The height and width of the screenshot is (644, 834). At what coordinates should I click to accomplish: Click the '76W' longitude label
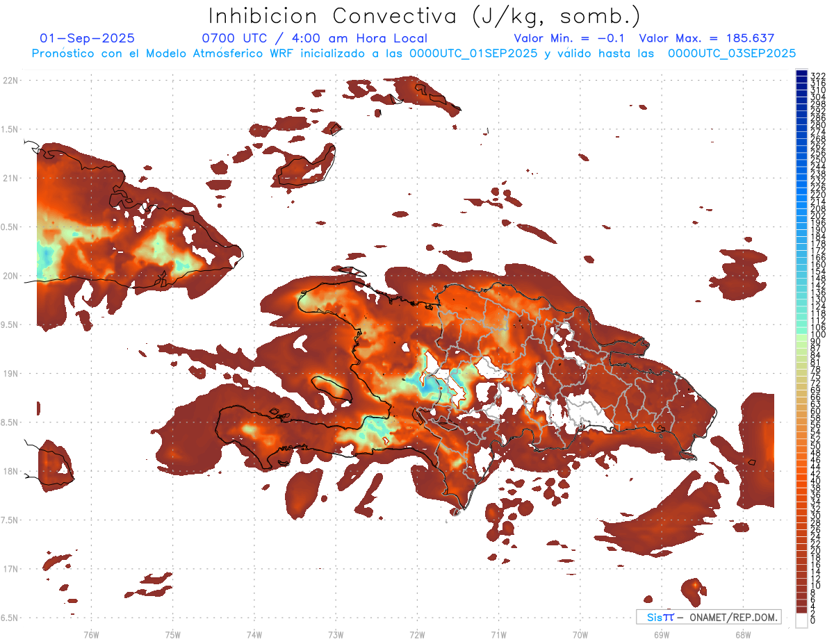(x=91, y=634)
